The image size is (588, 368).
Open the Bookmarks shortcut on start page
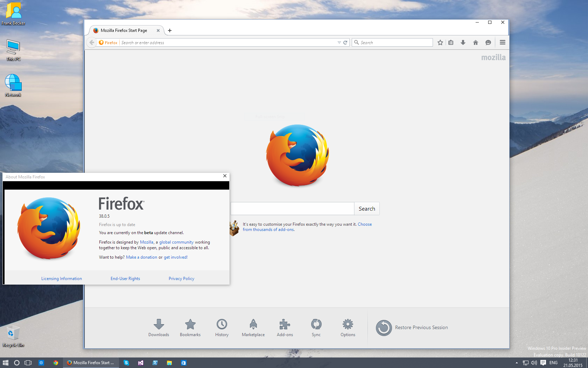tap(190, 328)
